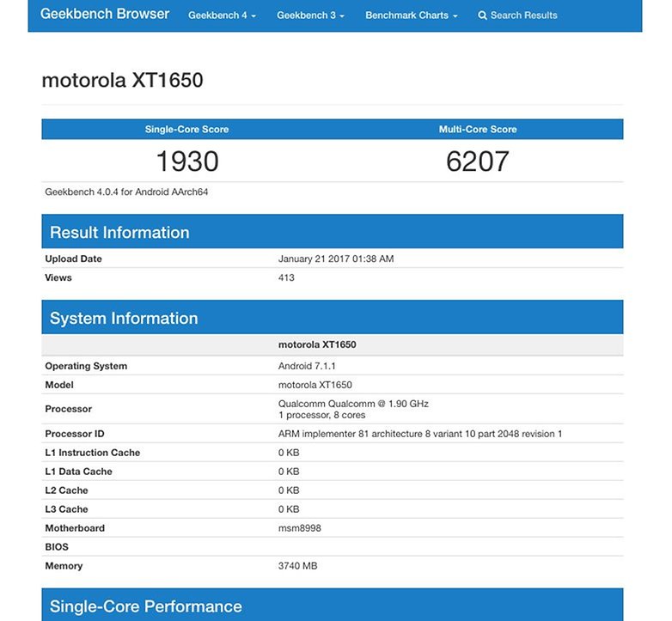Click the Memory row label
The image size is (672, 621).
pos(64,566)
